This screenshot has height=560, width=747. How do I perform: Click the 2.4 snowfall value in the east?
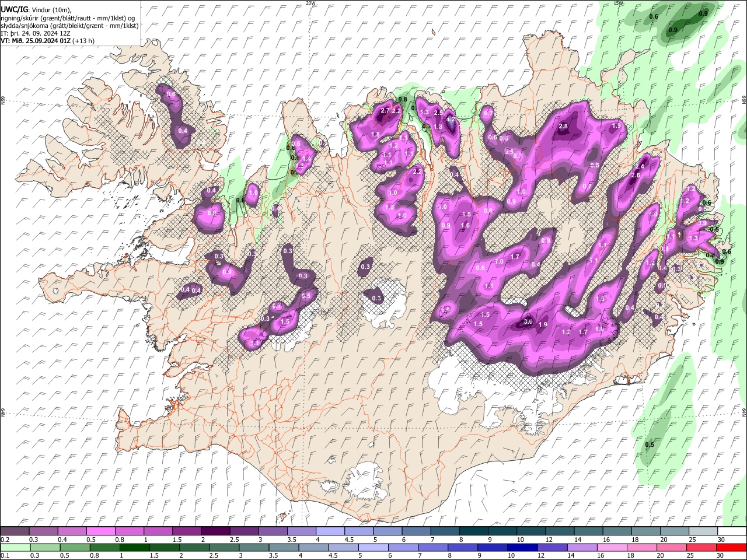(639, 167)
